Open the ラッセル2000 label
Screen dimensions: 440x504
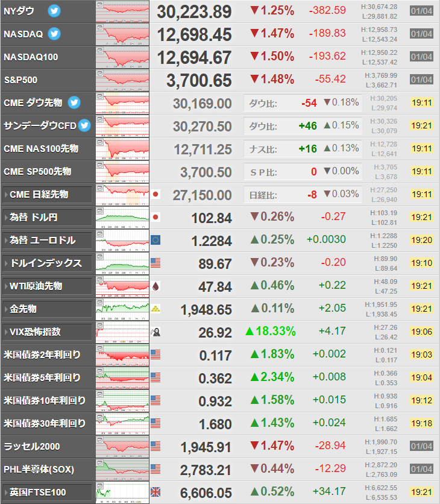(x=32, y=447)
